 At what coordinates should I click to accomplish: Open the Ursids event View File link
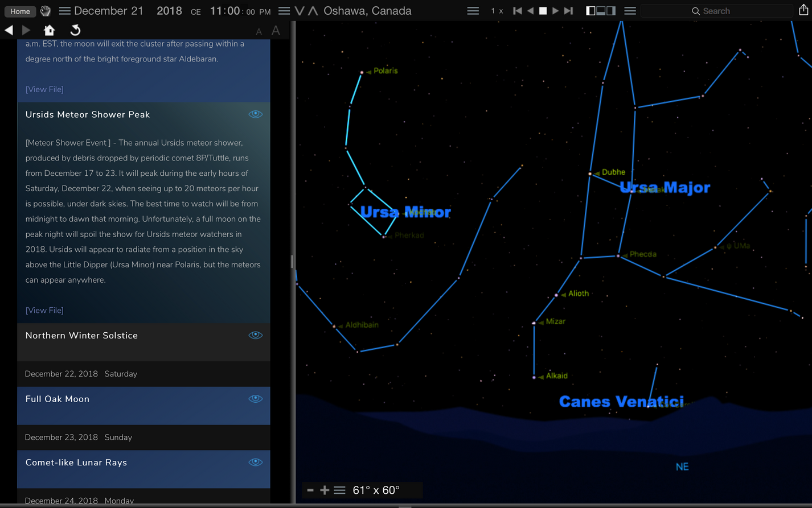[x=44, y=310]
